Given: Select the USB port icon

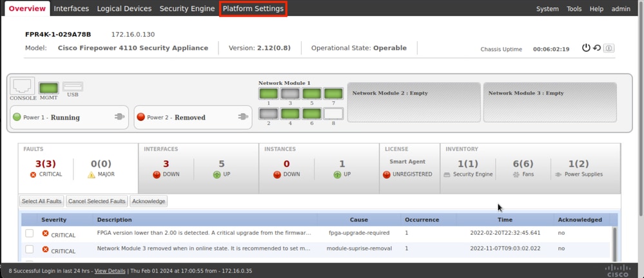Looking at the screenshot, I should pyautogui.click(x=73, y=86).
